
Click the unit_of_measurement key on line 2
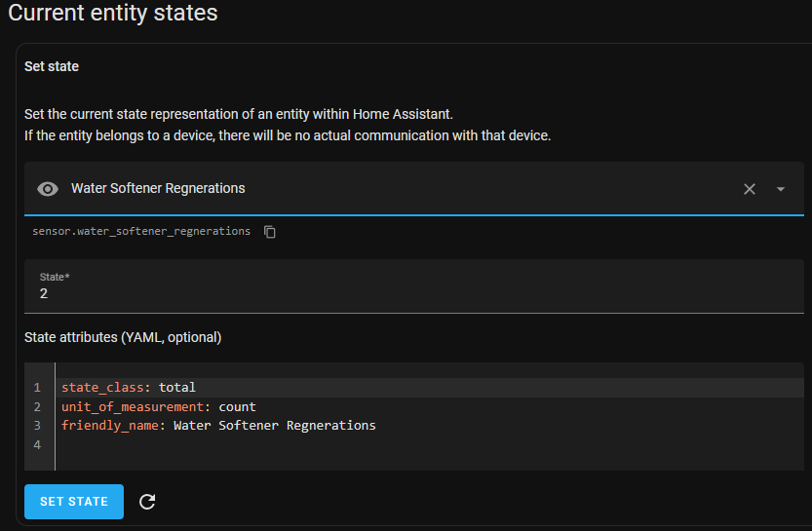coord(132,407)
